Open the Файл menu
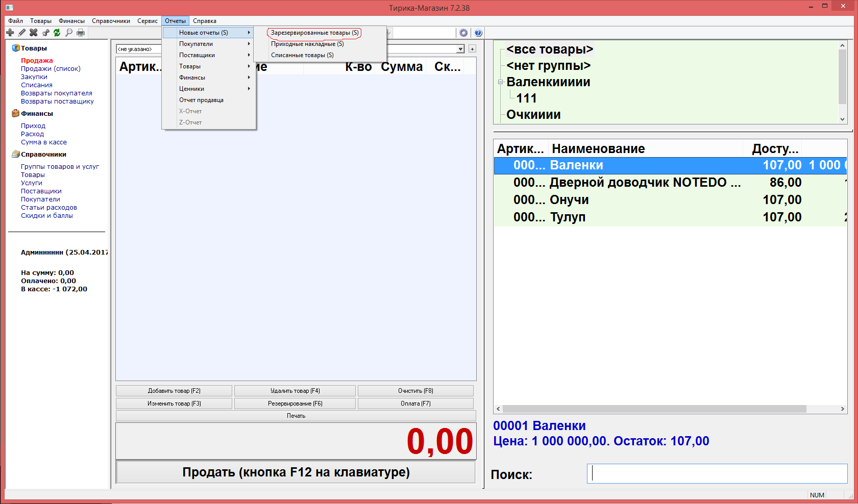Screen dimensions: 858x504 click(x=16, y=21)
